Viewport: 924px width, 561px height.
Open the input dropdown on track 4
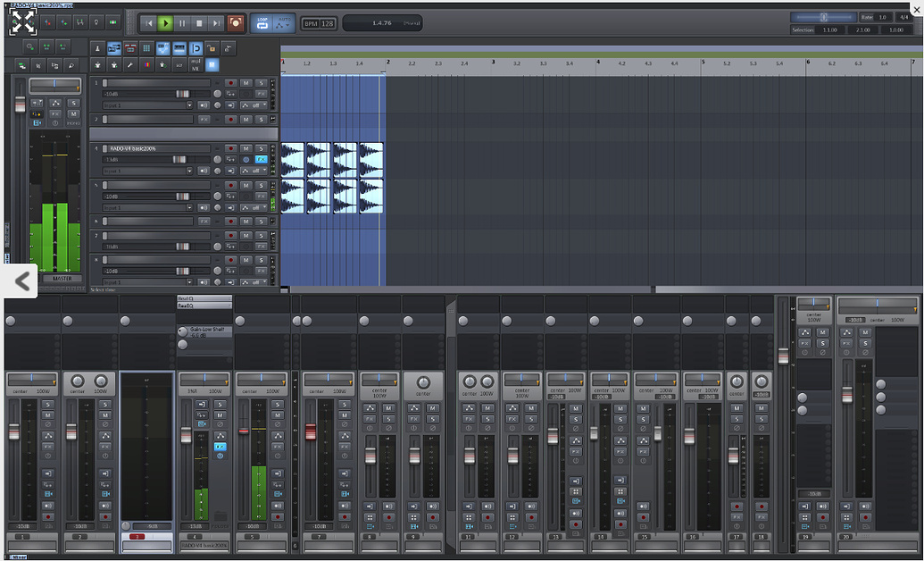[148, 171]
